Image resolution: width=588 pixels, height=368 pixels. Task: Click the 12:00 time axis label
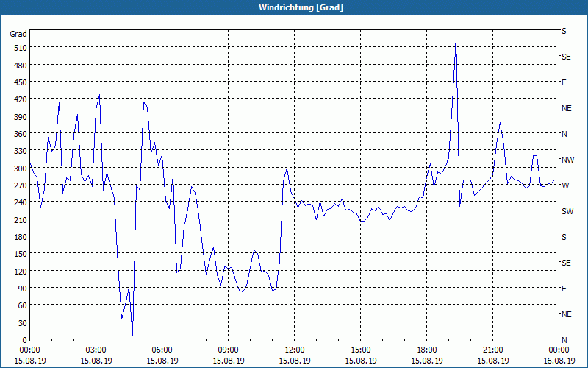(295, 350)
